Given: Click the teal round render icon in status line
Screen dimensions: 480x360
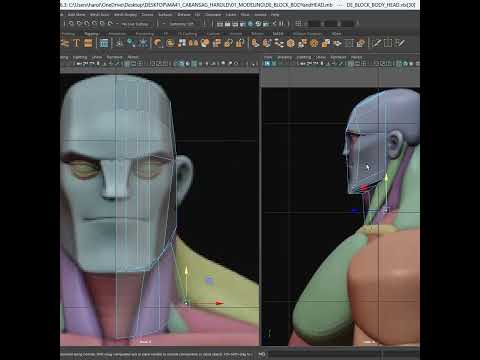Looking at the screenshot, I should coord(250,24).
